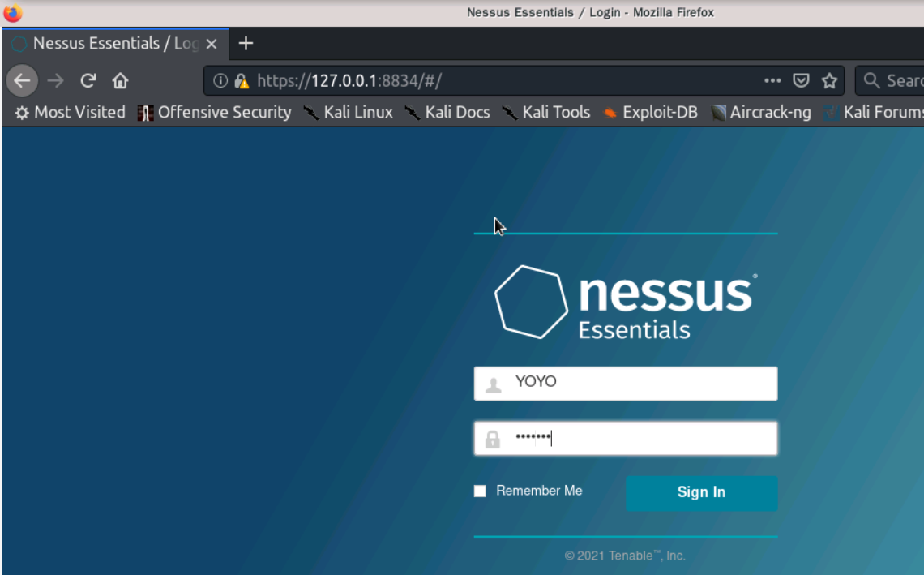924x575 pixels.
Task: Open a new tab with plus button
Action: (x=246, y=44)
